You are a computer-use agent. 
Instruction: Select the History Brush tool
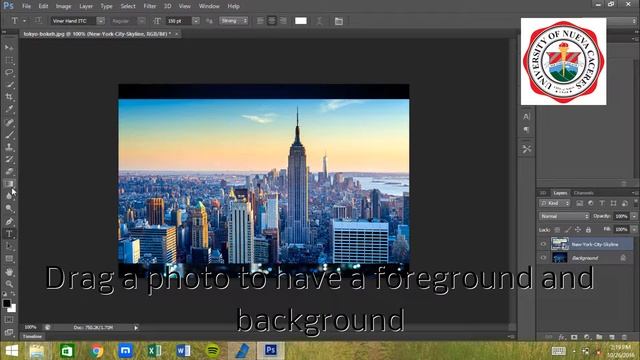point(9,159)
